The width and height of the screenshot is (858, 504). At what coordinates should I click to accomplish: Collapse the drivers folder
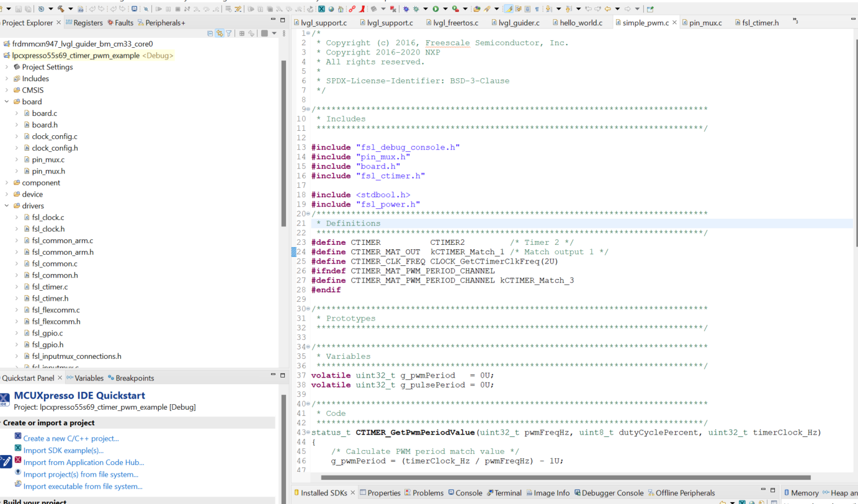(7, 206)
